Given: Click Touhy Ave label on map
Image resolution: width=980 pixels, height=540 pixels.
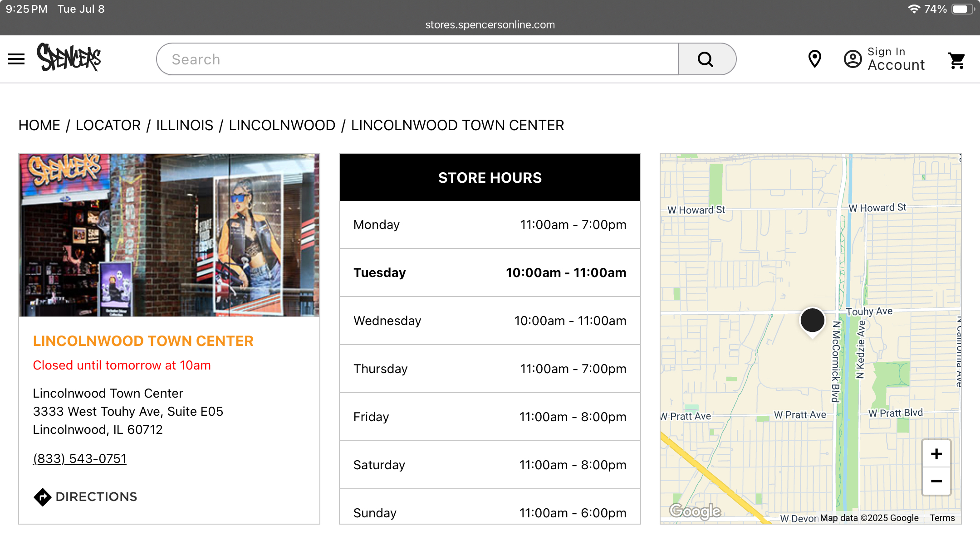Looking at the screenshot, I should [869, 311].
